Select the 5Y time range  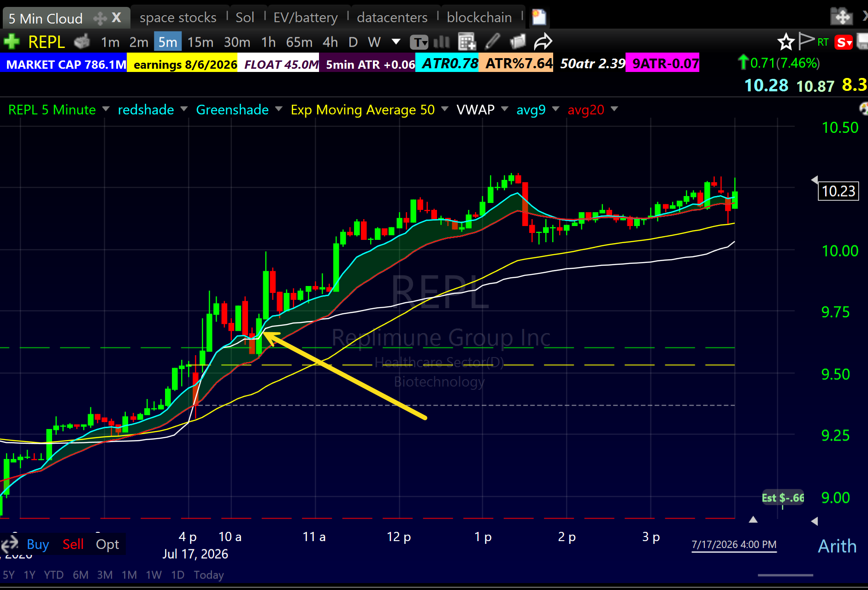pyautogui.click(x=9, y=575)
